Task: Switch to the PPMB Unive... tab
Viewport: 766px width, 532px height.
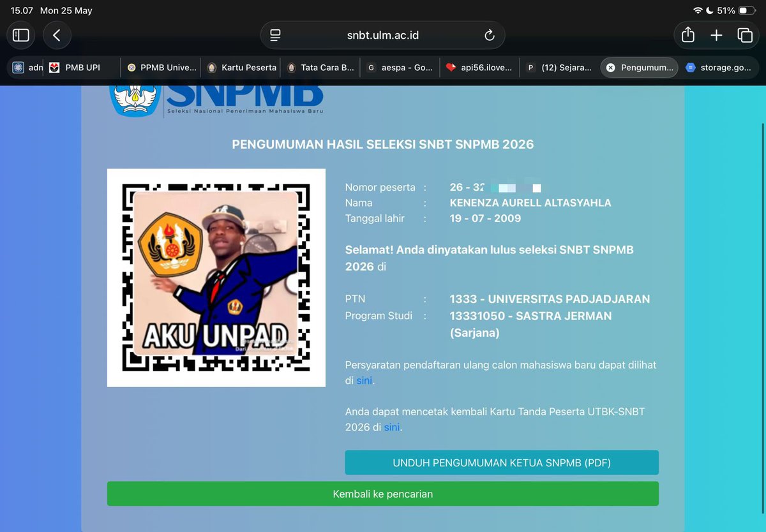Action: point(161,67)
